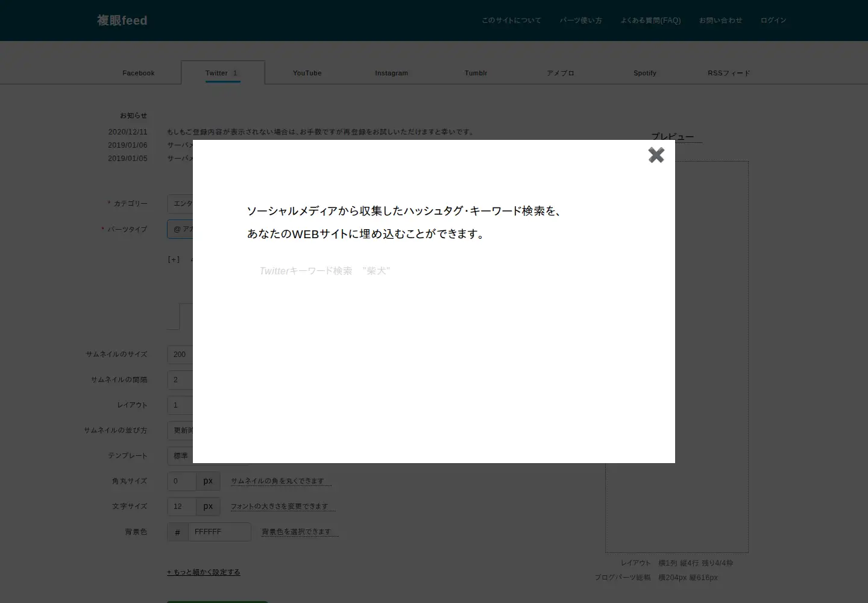This screenshot has height=603, width=868.
Task: Click サムネイルの角を丸くできます hint
Action: (281, 481)
